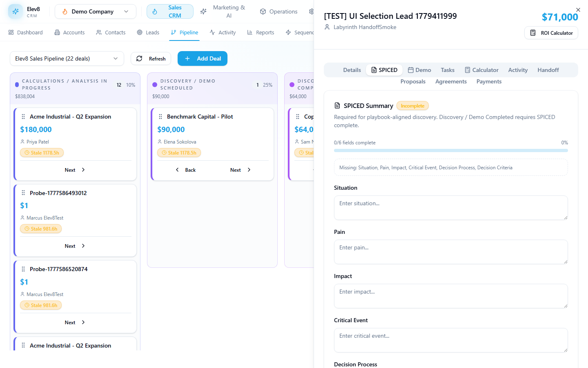Viewport: 588px width, 368px height.
Task: Open the Agreements tab
Action: [451, 81]
